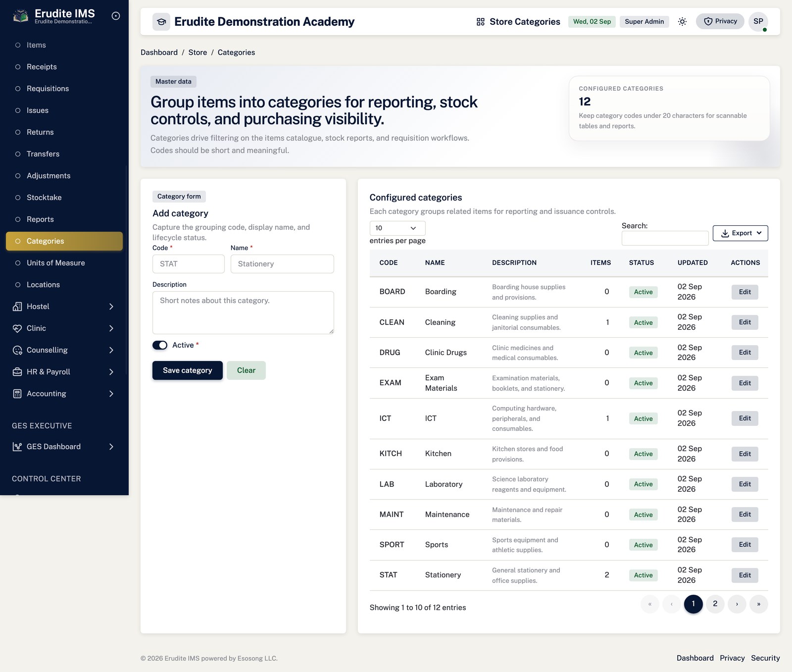
Task: Select Requisitions in the sidebar
Action: point(64,89)
